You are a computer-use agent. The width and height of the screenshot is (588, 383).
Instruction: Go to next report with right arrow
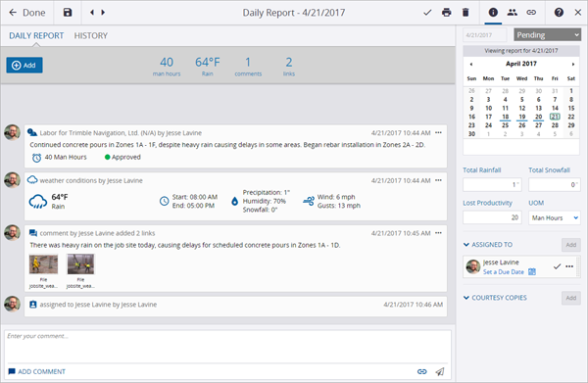pyautogui.click(x=103, y=13)
